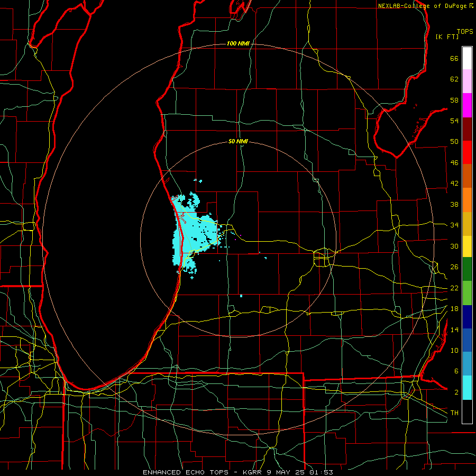
Task: Click the cyan legend swatch
Action: 467,388
